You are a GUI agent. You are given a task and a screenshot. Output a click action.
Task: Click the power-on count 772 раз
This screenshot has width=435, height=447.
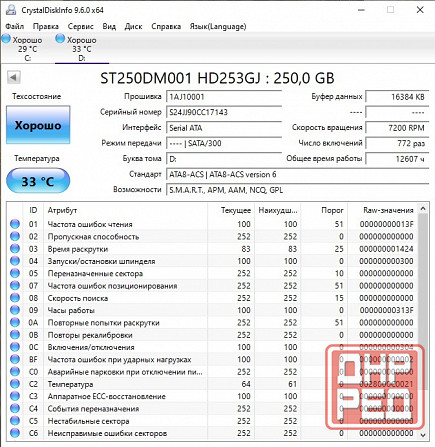click(x=397, y=143)
